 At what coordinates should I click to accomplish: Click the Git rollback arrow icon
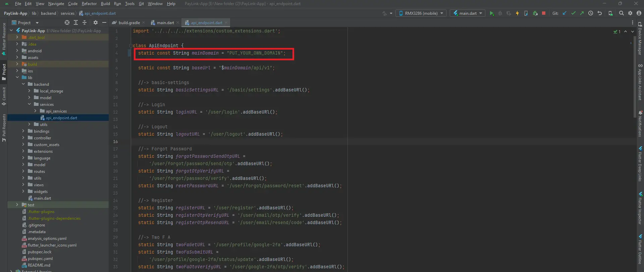coord(600,13)
